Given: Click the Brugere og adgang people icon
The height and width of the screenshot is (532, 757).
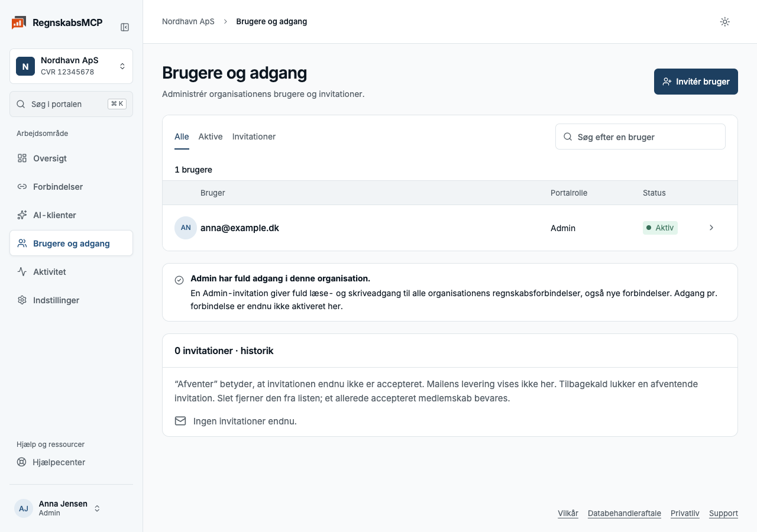Looking at the screenshot, I should pyautogui.click(x=22, y=244).
